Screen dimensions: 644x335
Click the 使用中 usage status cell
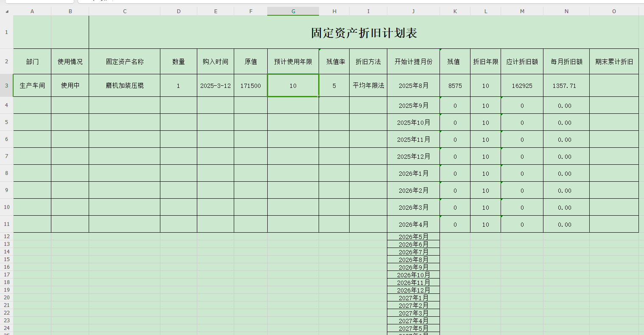[x=70, y=86]
